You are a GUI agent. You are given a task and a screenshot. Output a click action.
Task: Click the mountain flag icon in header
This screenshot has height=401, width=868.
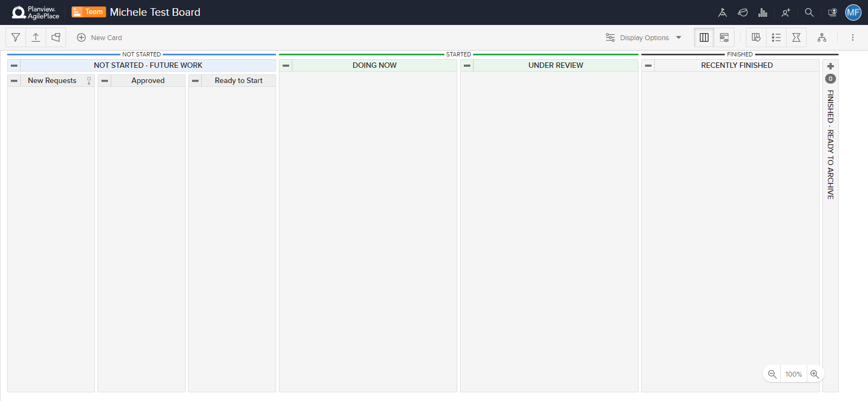pos(722,12)
